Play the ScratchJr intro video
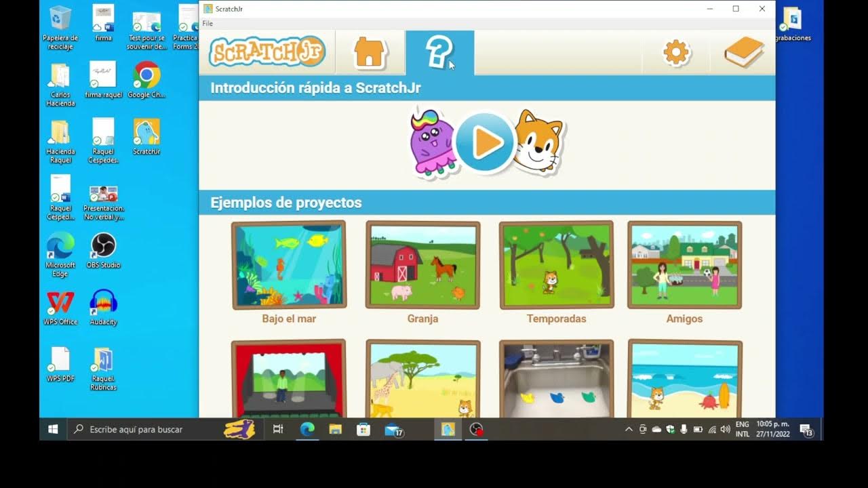Viewport: 868px width, 488px height. [x=485, y=143]
